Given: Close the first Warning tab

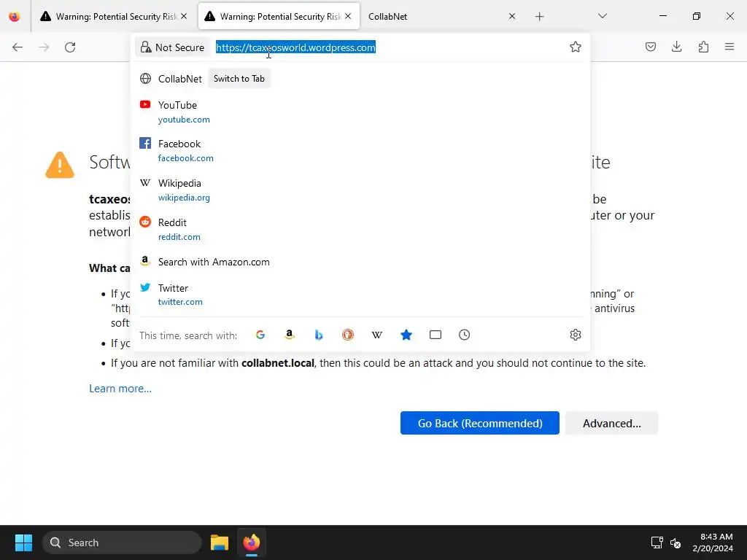Looking at the screenshot, I should point(184,16).
